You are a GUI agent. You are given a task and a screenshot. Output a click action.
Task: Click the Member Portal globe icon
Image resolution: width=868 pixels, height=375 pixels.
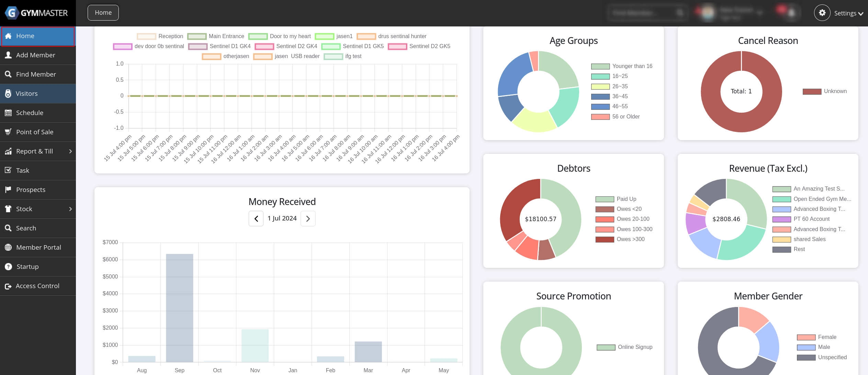(x=8, y=247)
